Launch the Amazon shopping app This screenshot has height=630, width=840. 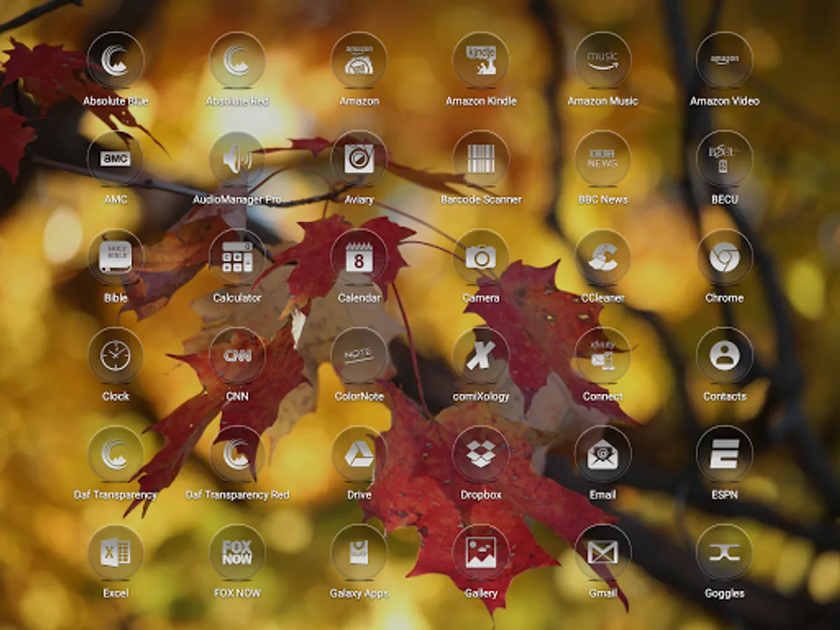pyautogui.click(x=359, y=60)
